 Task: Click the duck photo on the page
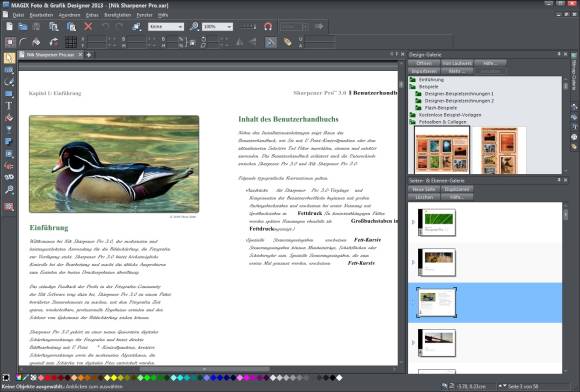[x=114, y=164]
